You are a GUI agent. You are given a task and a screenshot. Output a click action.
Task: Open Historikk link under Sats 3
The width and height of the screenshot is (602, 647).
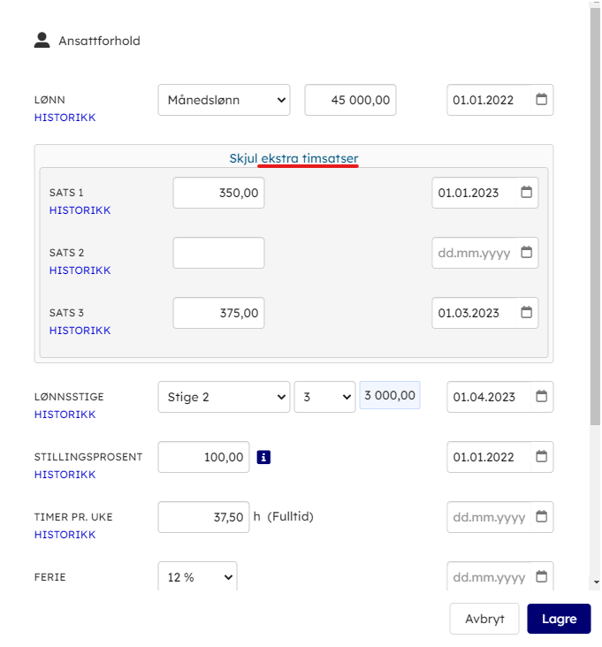click(80, 331)
